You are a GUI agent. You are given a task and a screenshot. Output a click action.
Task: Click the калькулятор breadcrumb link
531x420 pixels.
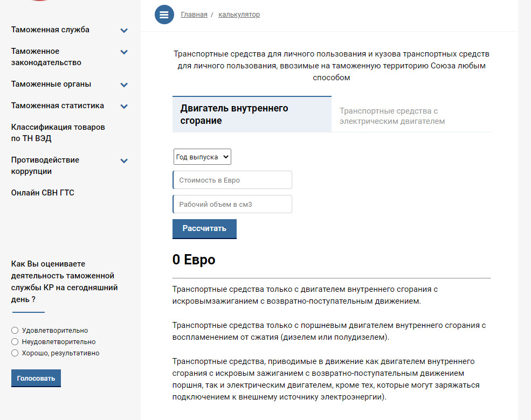point(239,15)
